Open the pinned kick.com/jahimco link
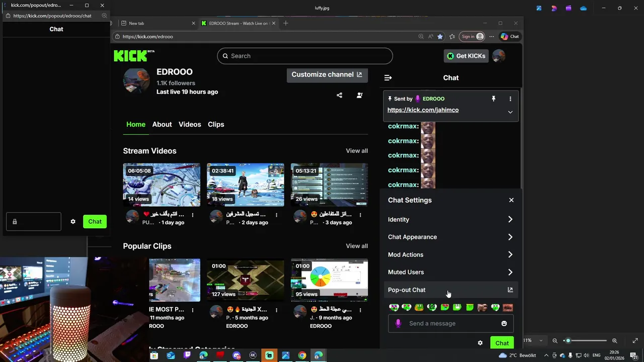The height and width of the screenshot is (362, 644). 423,110
